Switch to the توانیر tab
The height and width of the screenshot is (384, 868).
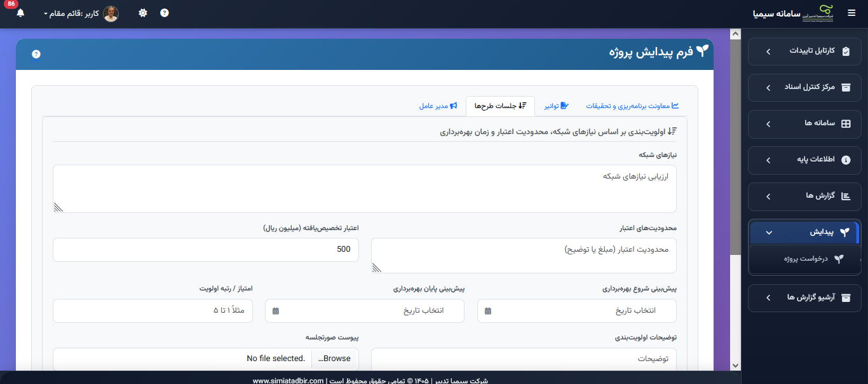[556, 106]
